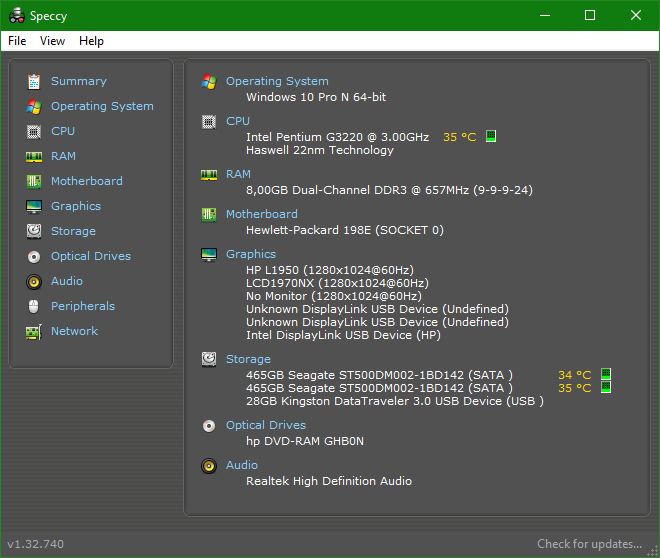Screen dimensions: 660x558
Task: Click the Peripherals mouse icon in sidebar
Action: (x=34, y=306)
